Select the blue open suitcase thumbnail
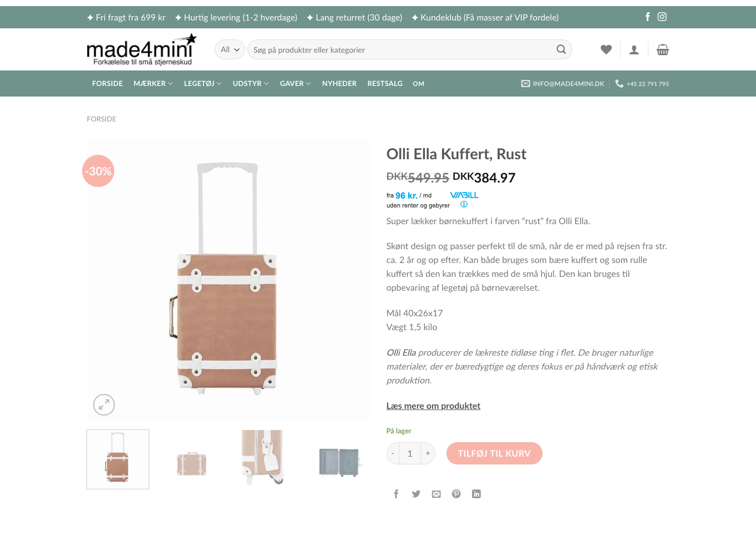This screenshot has height=541, width=756. (x=339, y=460)
